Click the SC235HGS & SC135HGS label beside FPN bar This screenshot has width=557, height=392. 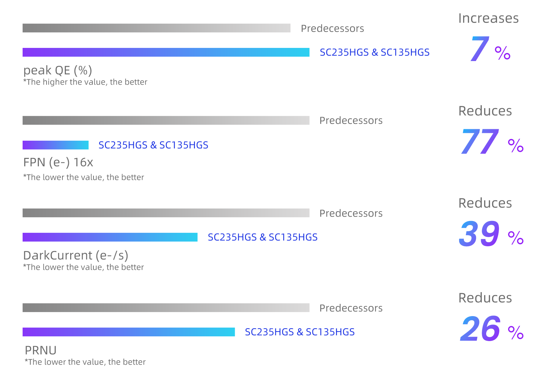pyautogui.click(x=153, y=145)
